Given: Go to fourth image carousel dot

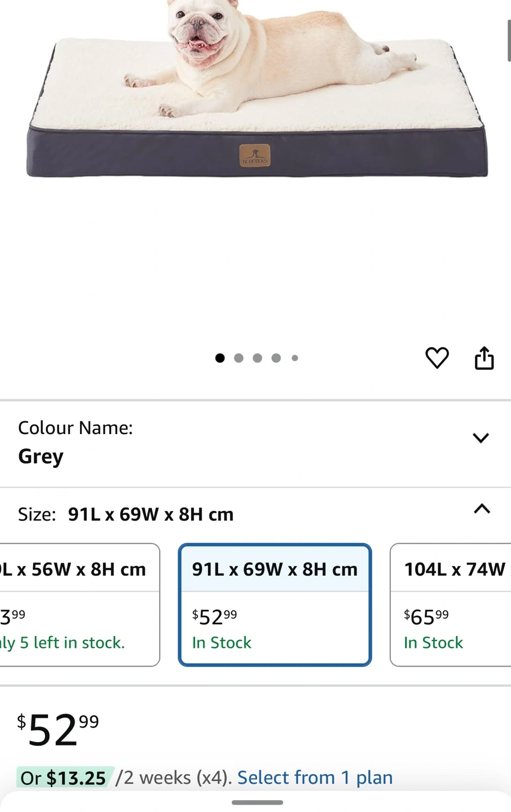Looking at the screenshot, I should point(276,358).
